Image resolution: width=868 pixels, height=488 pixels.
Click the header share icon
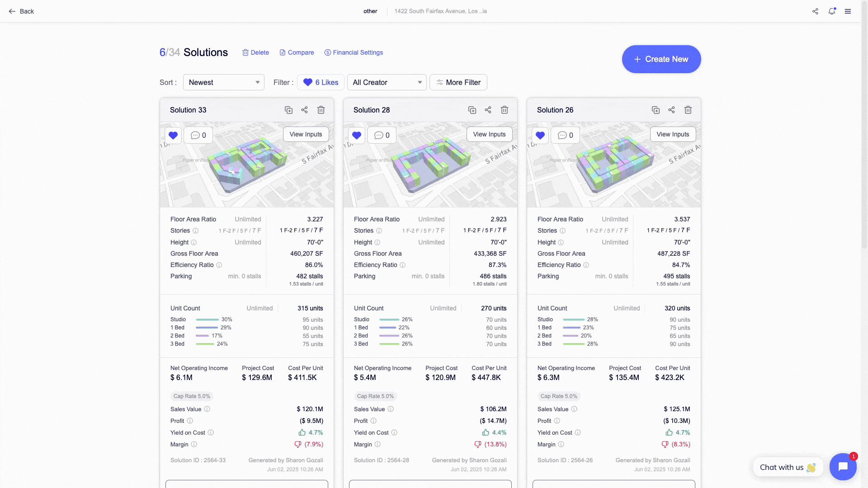coord(815,11)
